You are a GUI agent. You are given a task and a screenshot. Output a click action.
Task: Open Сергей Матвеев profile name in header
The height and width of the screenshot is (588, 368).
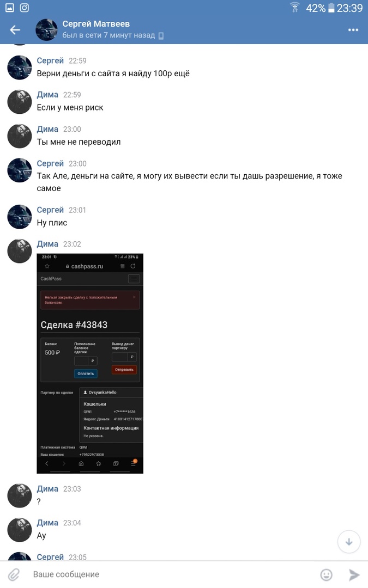96,23
